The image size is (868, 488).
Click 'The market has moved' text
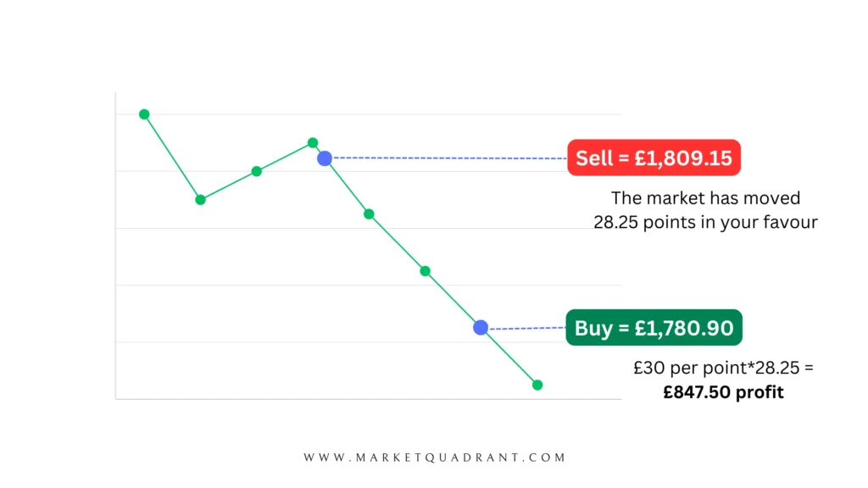705,198
